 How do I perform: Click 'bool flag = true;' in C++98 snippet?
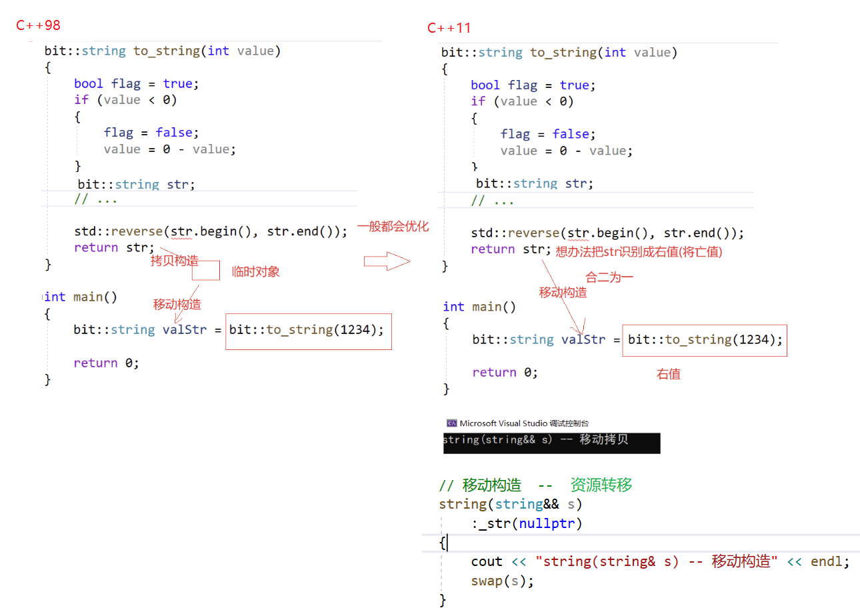[x=137, y=83]
